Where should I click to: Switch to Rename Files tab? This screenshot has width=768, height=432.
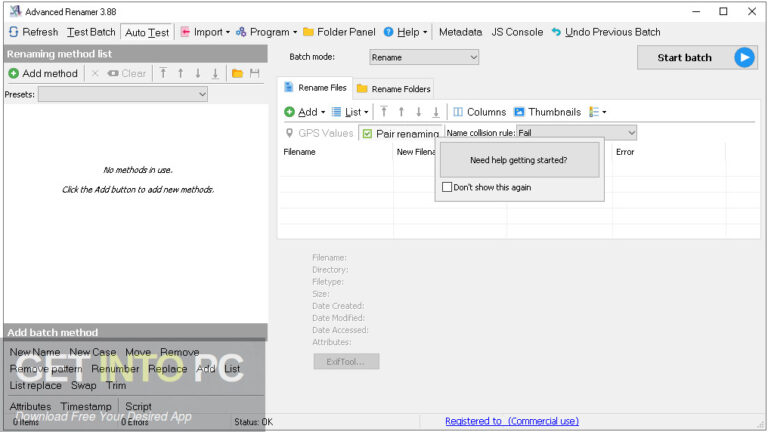point(315,88)
